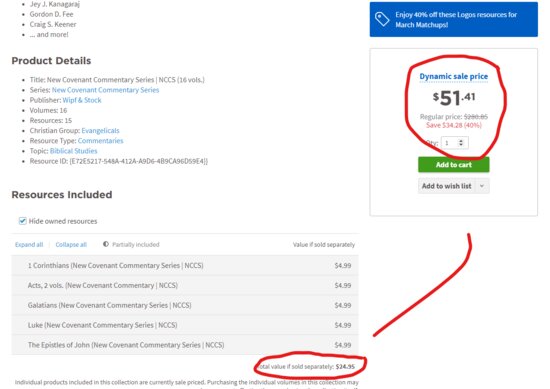Click the Partially included half-circle icon
This screenshot has width=550, height=389.
click(106, 244)
